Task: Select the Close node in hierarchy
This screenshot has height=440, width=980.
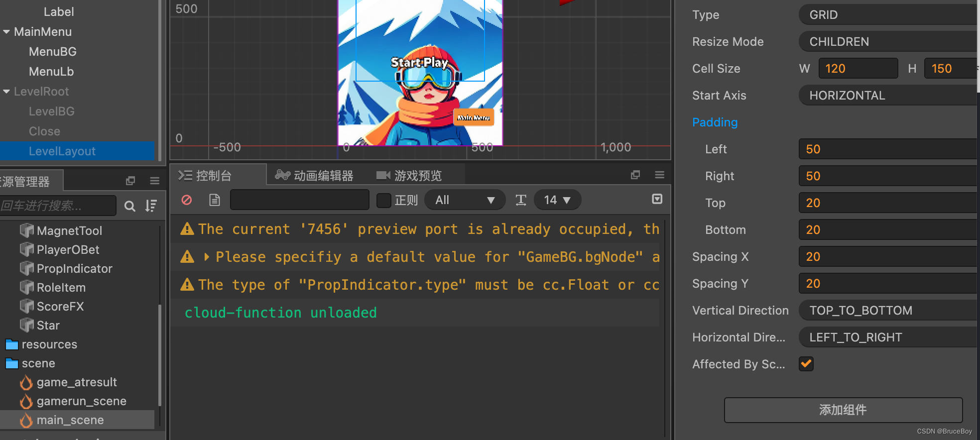Action: (x=44, y=131)
